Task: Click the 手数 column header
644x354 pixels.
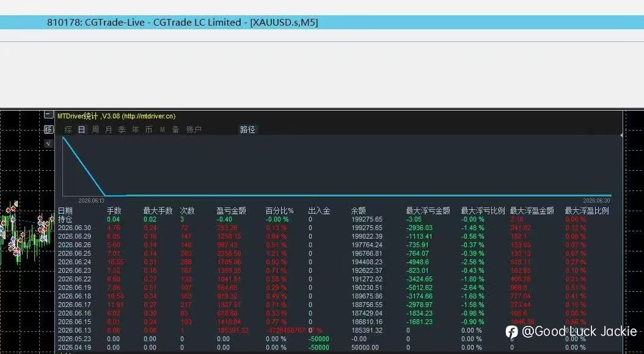Action: (x=114, y=211)
